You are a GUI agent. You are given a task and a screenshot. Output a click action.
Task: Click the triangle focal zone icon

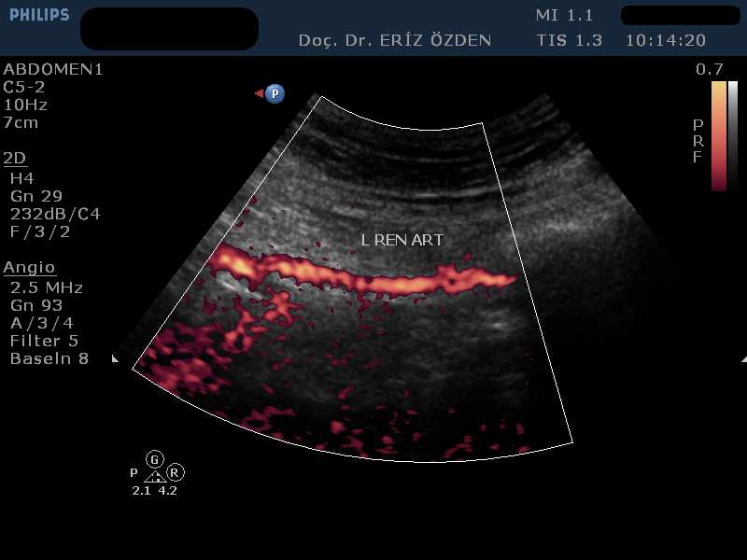155,476
